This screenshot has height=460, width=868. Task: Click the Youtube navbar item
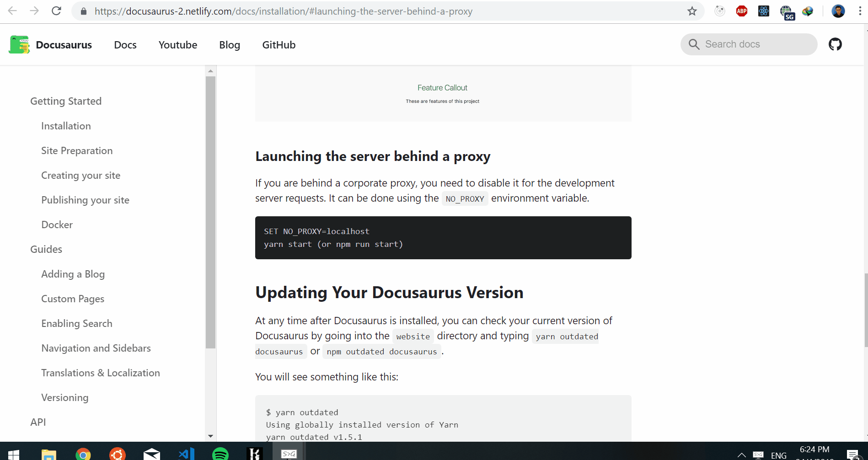click(178, 45)
